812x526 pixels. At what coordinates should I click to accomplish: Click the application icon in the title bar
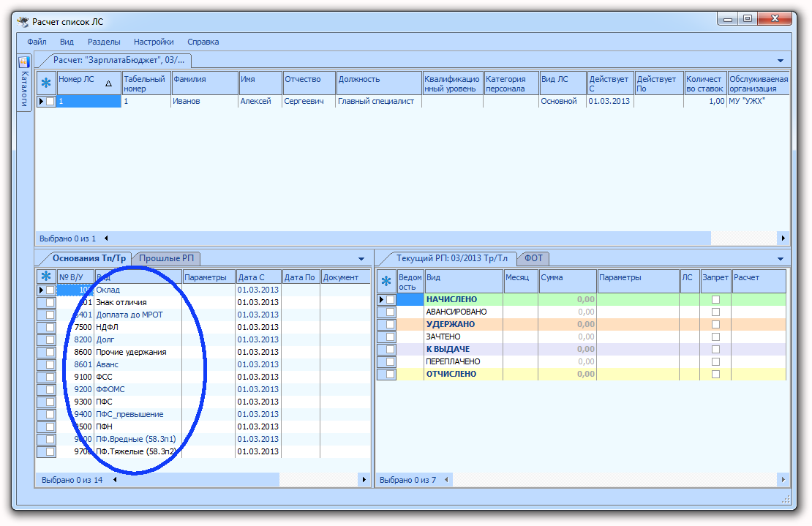(23, 22)
